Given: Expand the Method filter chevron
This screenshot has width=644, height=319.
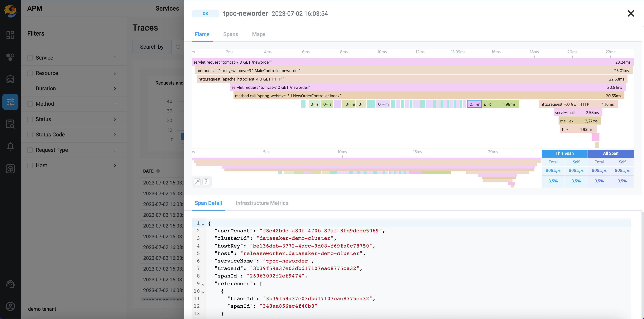Looking at the screenshot, I should pyautogui.click(x=115, y=104).
